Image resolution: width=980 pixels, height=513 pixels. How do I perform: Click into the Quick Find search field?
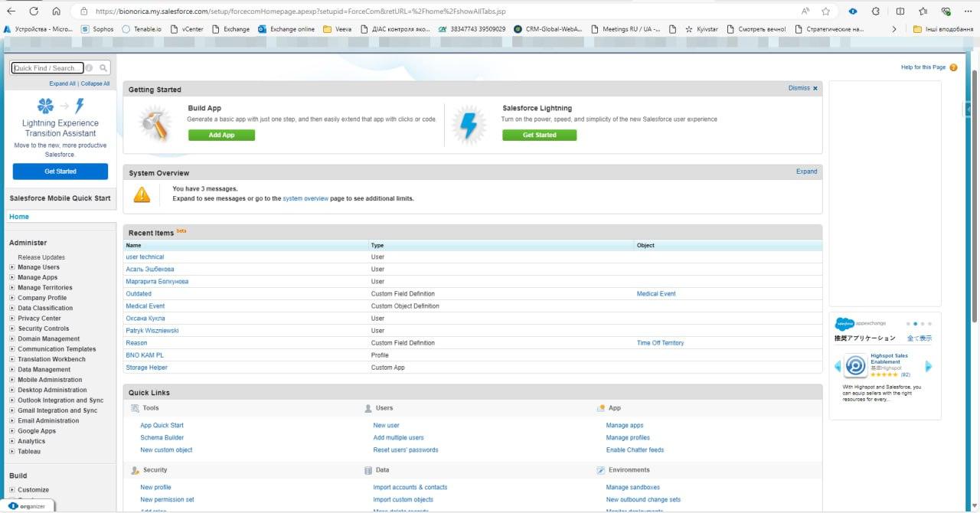pos(47,68)
